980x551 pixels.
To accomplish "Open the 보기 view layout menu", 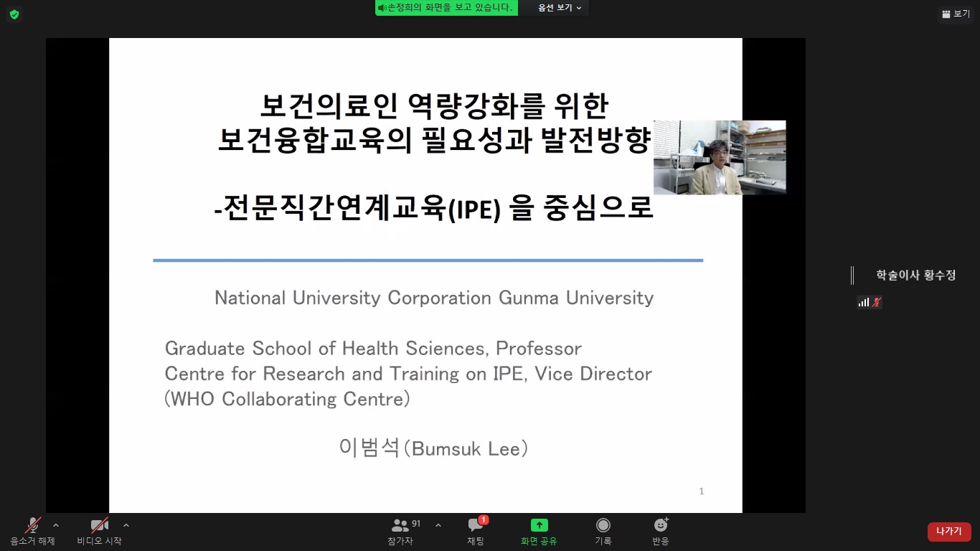I will click(x=956, y=14).
